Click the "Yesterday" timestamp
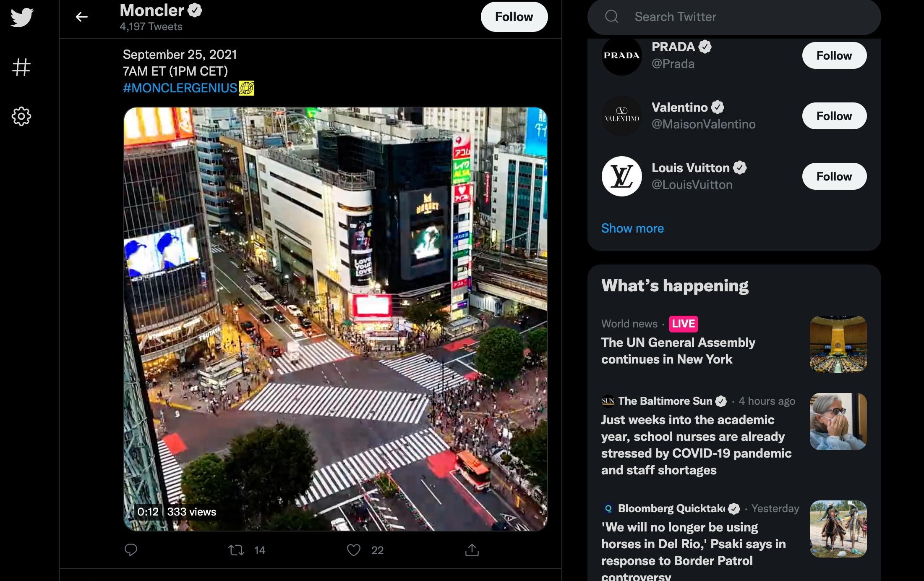This screenshot has height=581, width=924. coord(775,509)
